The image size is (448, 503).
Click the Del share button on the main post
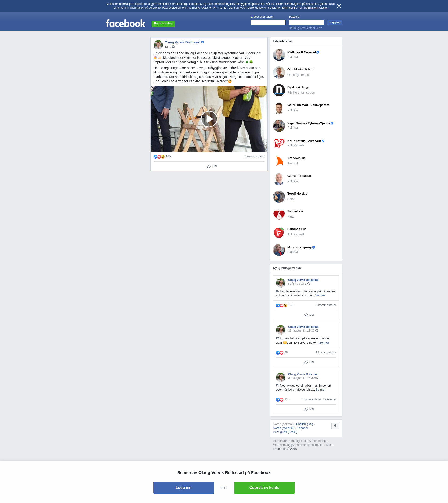pos(212,166)
